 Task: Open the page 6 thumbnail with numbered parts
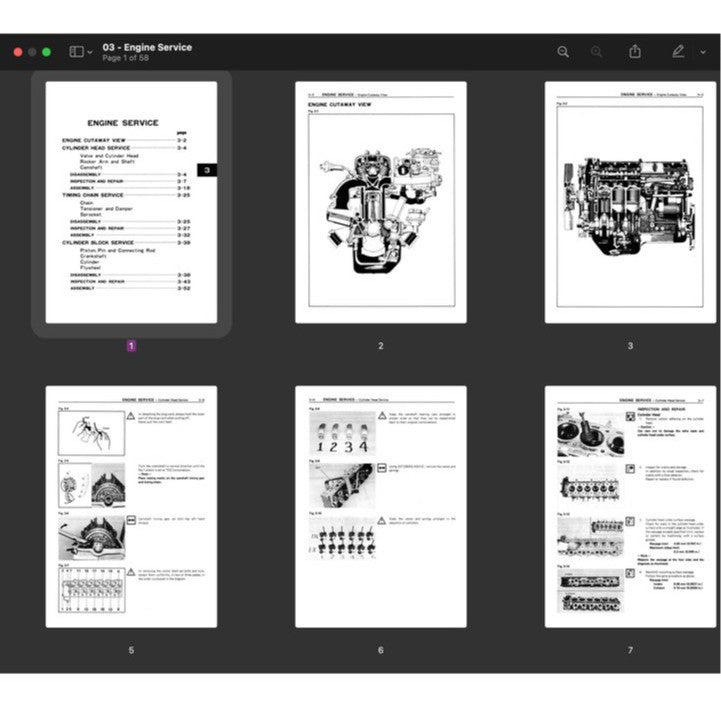tap(380, 507)
